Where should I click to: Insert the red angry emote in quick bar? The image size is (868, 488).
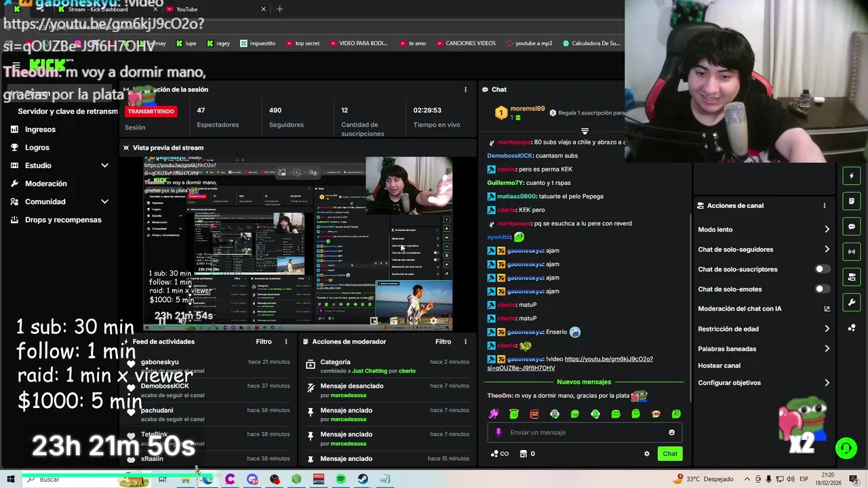pos(534,414)
